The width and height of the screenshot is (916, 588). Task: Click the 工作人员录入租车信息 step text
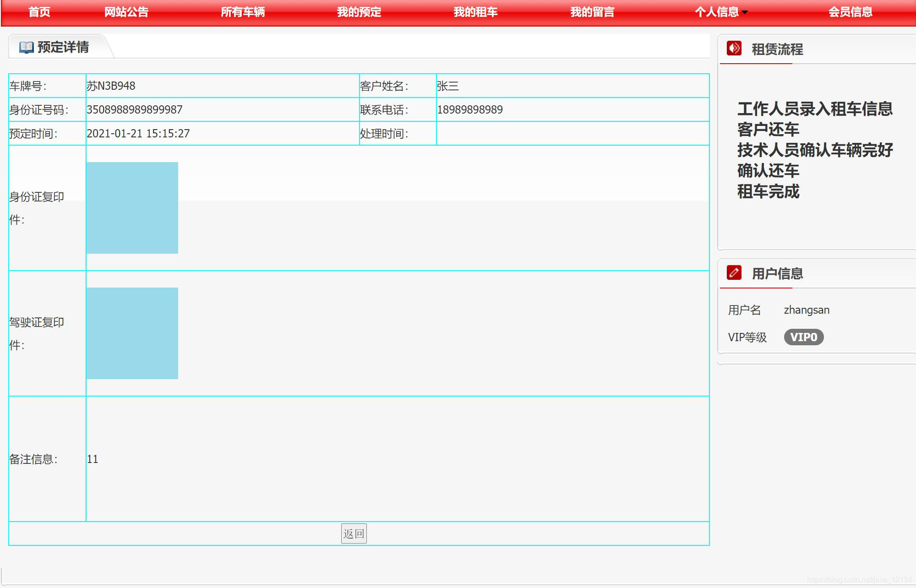815,109
